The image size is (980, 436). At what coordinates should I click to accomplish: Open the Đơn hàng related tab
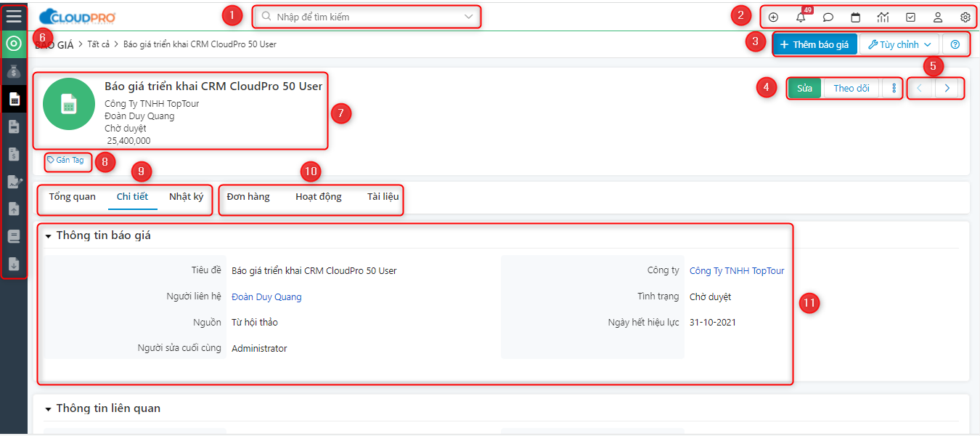tap(248, 197)
